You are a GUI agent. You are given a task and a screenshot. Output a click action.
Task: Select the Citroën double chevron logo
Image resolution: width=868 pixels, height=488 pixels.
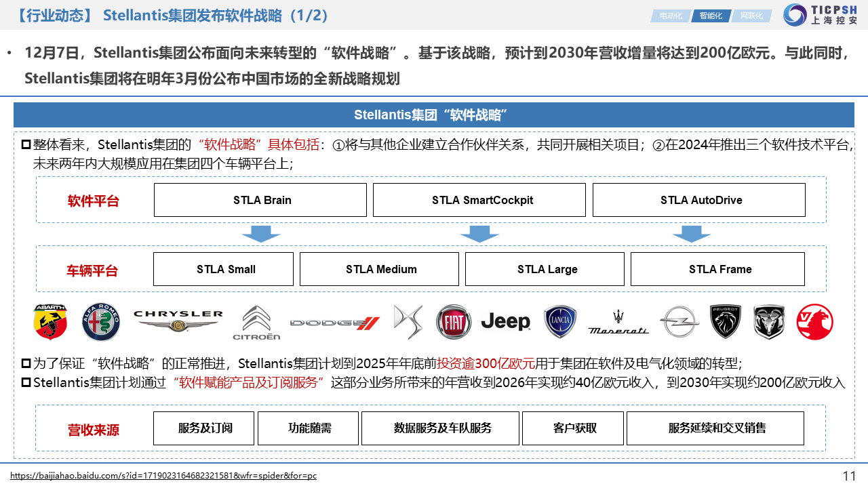click(x=256, y=323)
